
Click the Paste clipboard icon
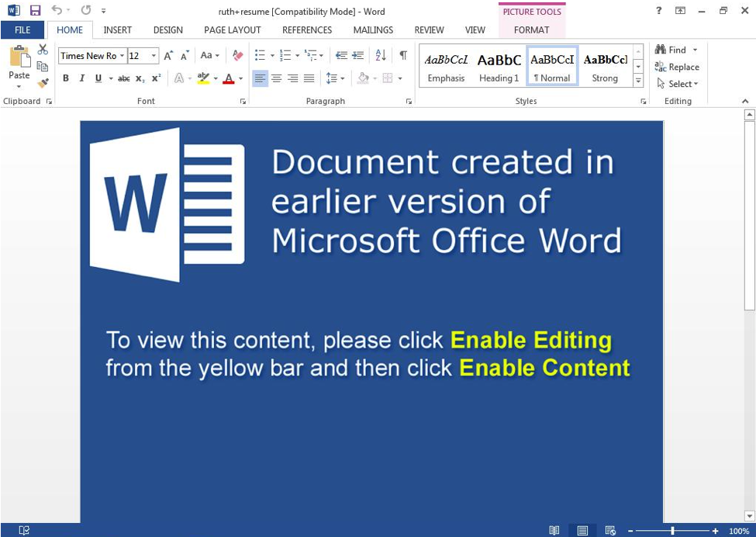click(19, 57)
